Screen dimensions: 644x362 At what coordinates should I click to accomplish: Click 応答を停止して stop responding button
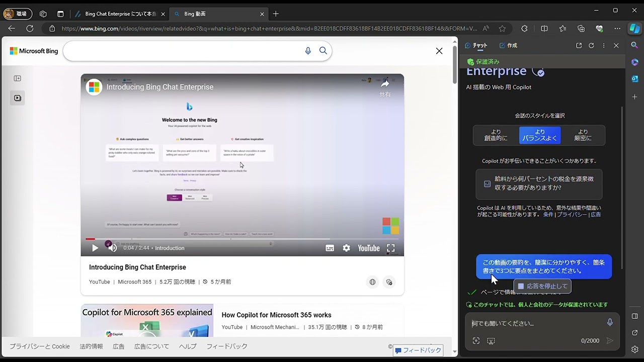click(542, 286)
